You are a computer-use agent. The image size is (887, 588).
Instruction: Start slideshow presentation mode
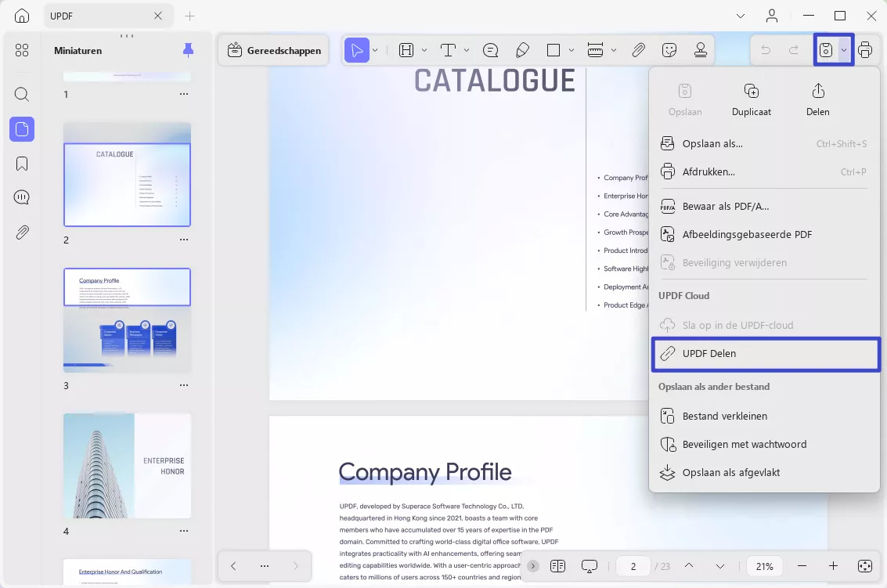click(x=590, y=566)
